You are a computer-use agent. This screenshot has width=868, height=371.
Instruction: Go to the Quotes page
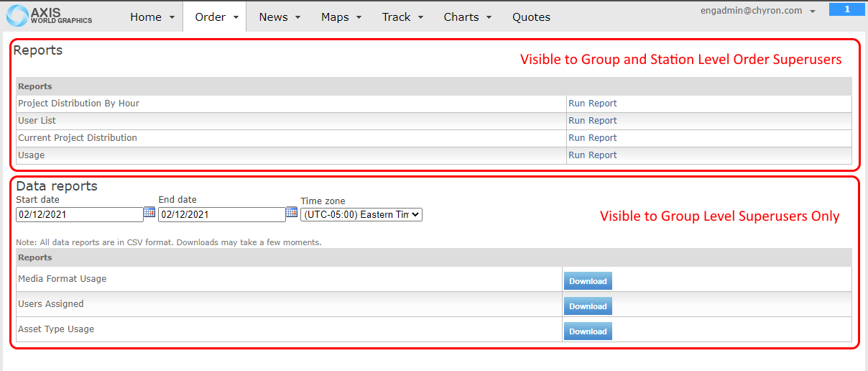click(531, 17)
